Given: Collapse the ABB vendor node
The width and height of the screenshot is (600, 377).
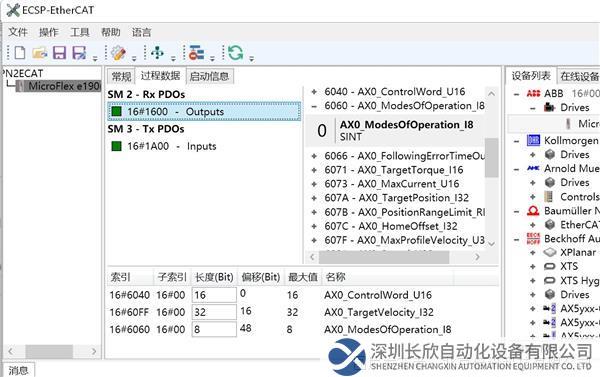Looking at the screenshot, I should coord(517,94).
